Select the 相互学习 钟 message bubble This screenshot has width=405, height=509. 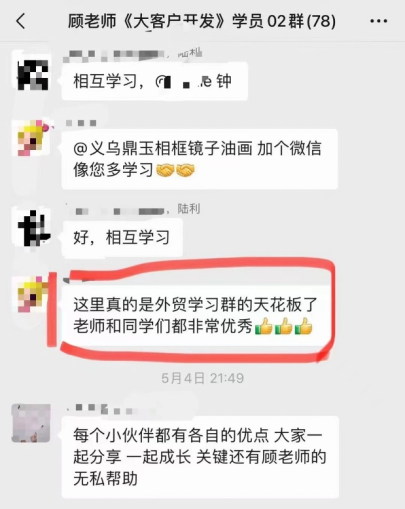[155, 81]
